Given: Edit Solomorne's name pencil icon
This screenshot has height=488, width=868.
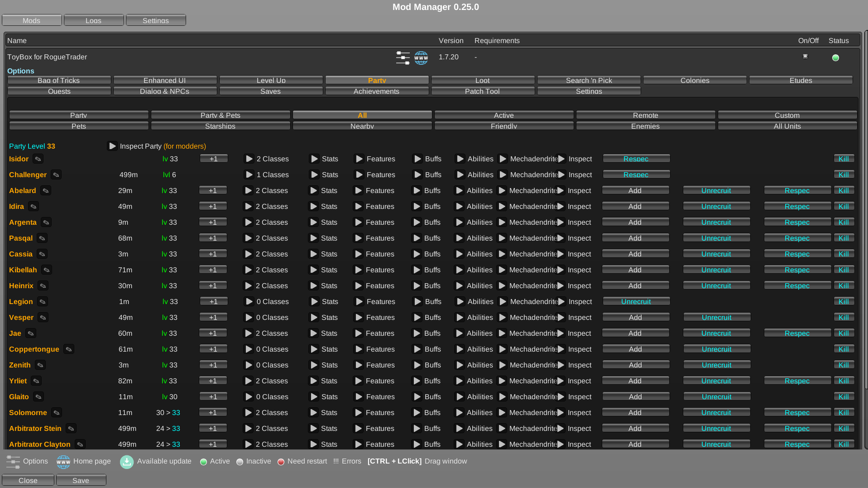Looking at the screenshot, I should [57, 413].
